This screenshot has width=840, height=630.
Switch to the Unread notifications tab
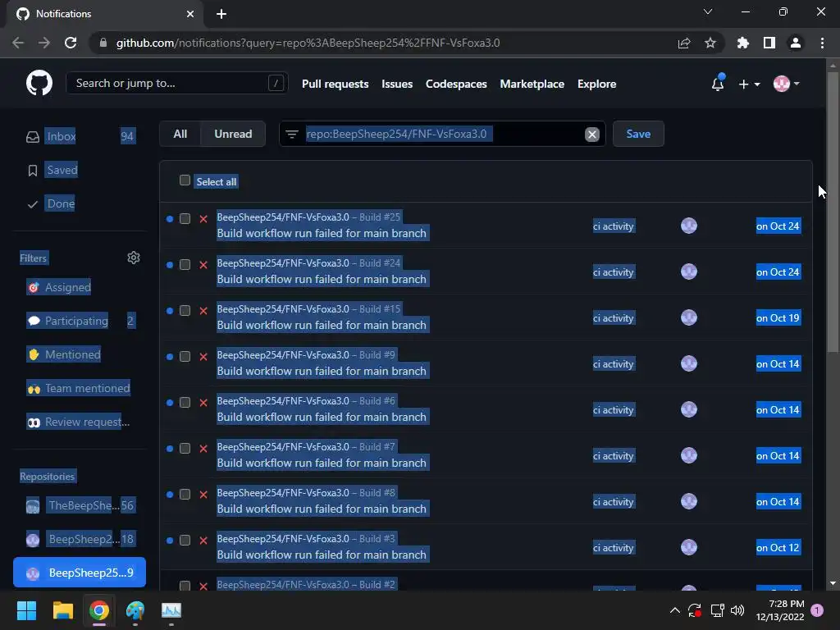(x=233, y=134)
